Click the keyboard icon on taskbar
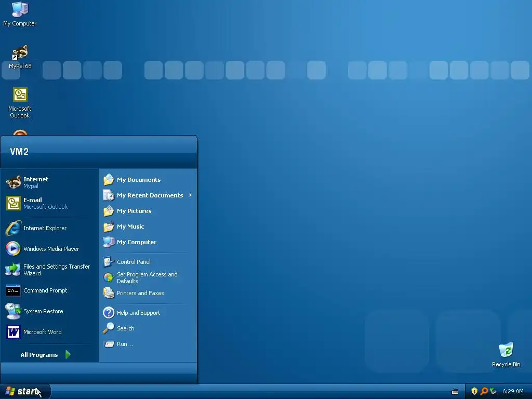The width and height of the screenshot is (532, 399). pos(455,392)
